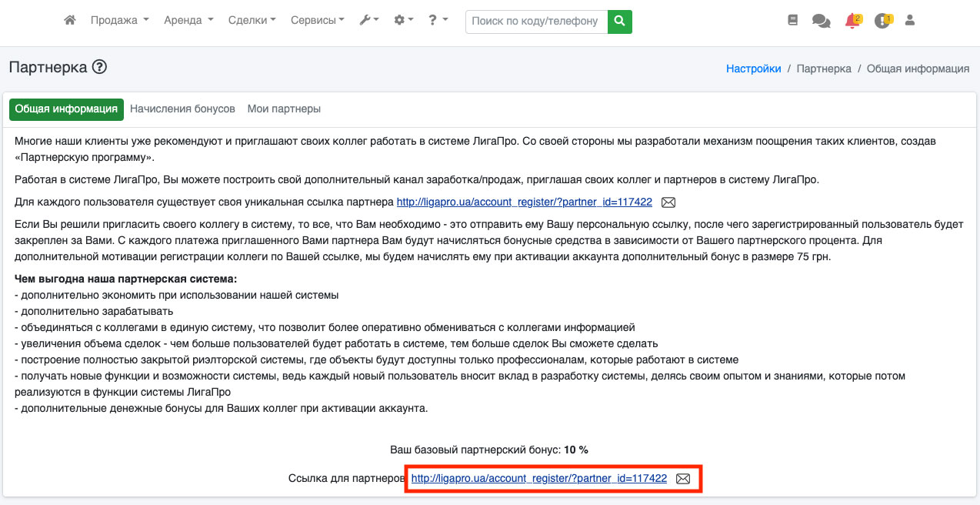Open the Продажа dropdown menu
The height and width of the screenshot is (505, 980).
click(119, 21)
